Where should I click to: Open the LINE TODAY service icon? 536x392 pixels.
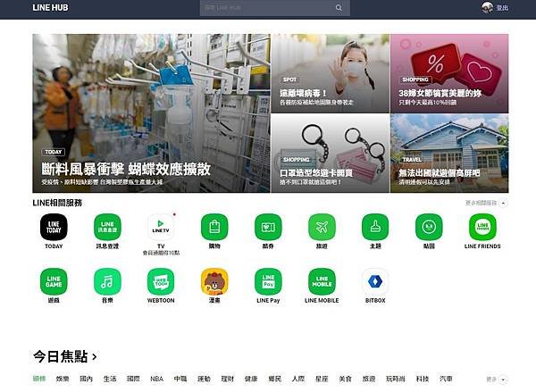54,228
